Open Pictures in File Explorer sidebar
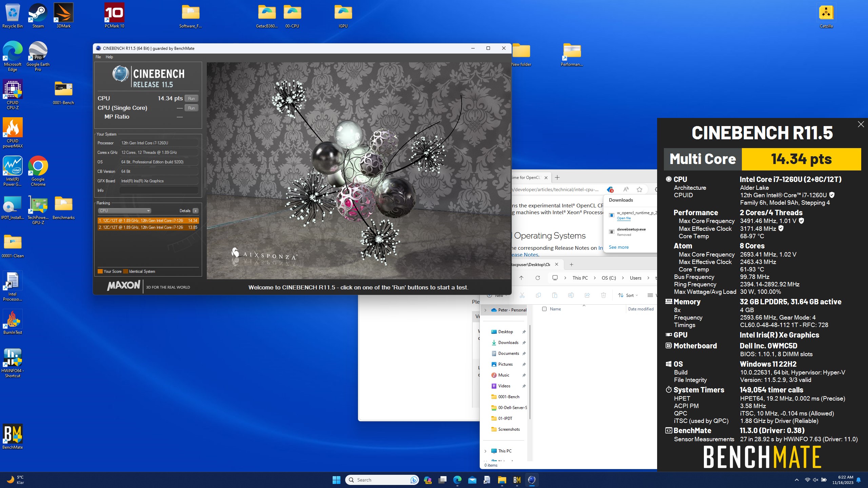 tap(505, 364)
